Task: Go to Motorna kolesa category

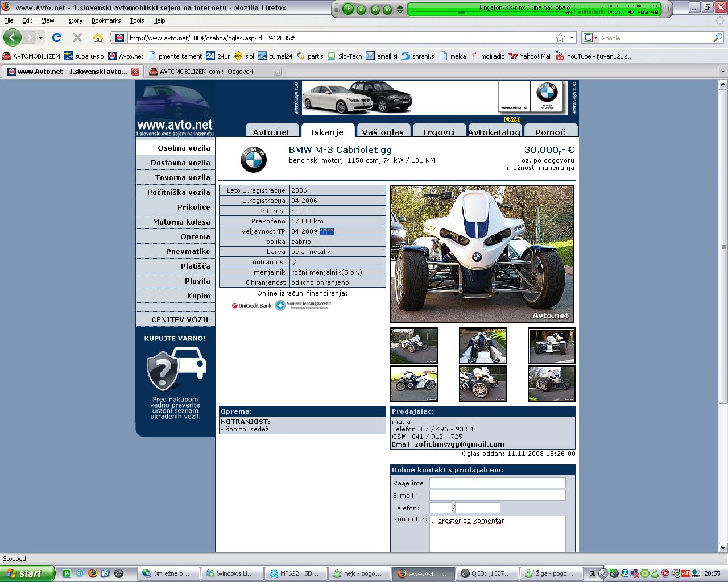Action: pos(175,222)
